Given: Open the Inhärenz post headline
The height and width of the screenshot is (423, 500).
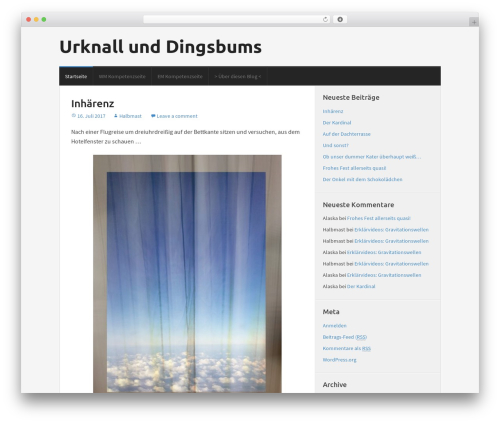Looking at the screenshot, I should pos(93,103).
